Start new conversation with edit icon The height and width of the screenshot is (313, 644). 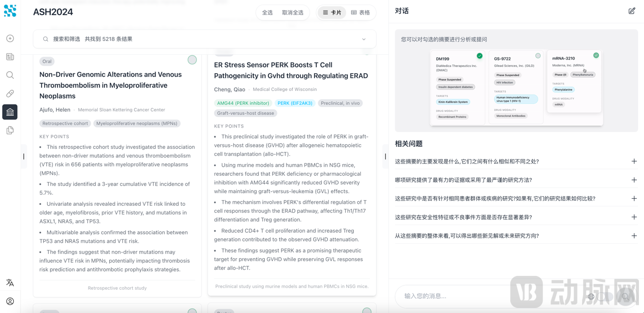click(632, 11)
